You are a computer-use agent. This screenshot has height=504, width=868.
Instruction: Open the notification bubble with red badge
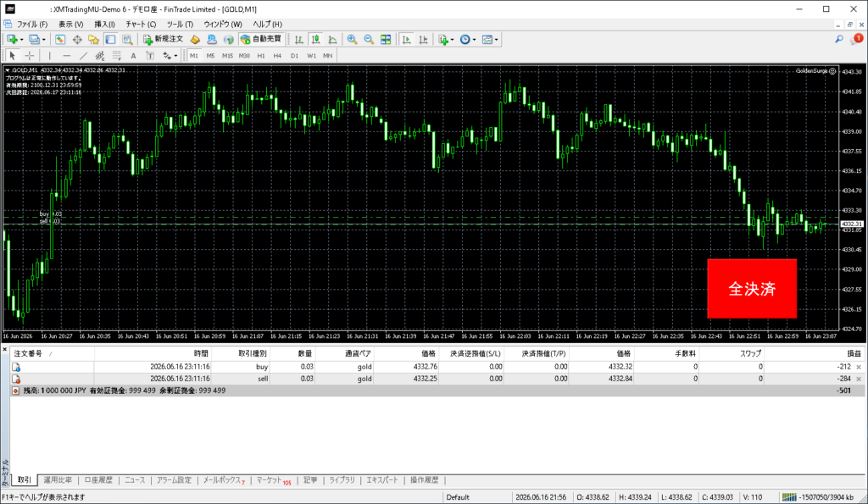point(856,39)
